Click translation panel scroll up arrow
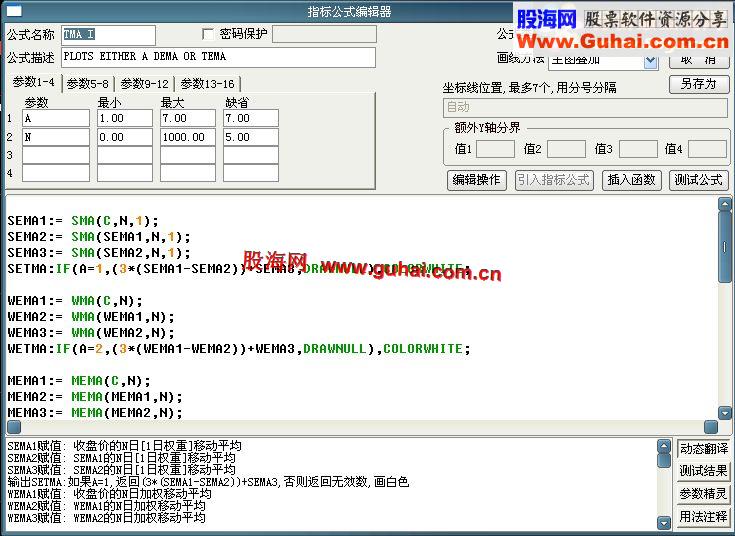Viewport: 735px width, 536px height. coord(664,446)
